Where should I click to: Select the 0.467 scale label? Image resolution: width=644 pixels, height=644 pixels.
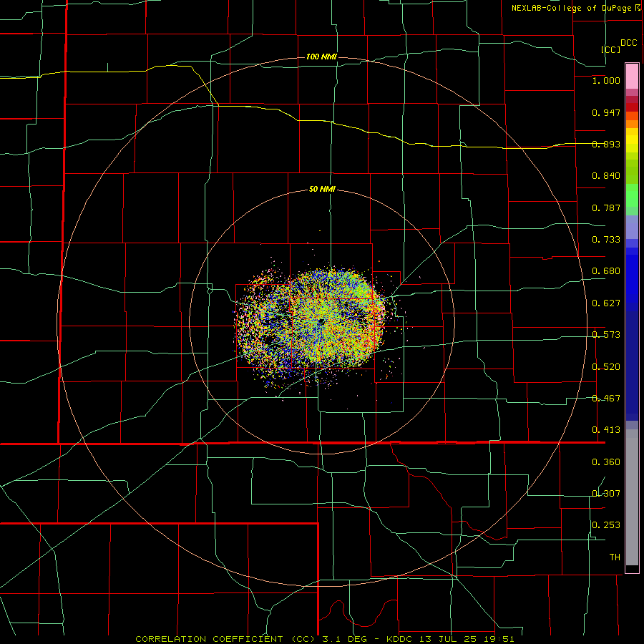606,399
